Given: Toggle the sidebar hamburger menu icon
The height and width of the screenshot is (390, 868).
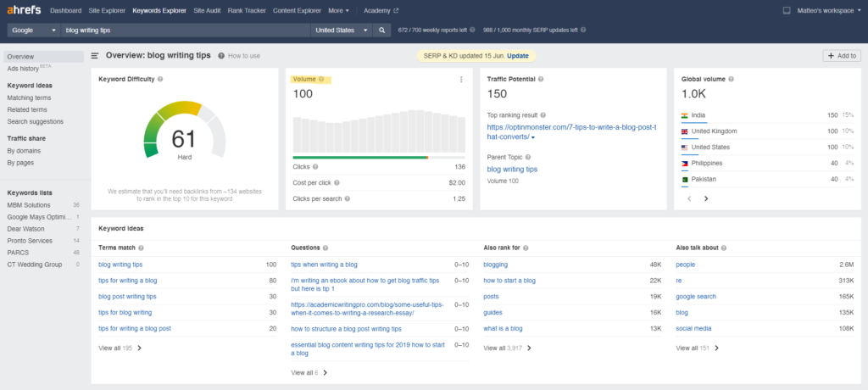Looking at the screenshot, I should click(95, 56).
